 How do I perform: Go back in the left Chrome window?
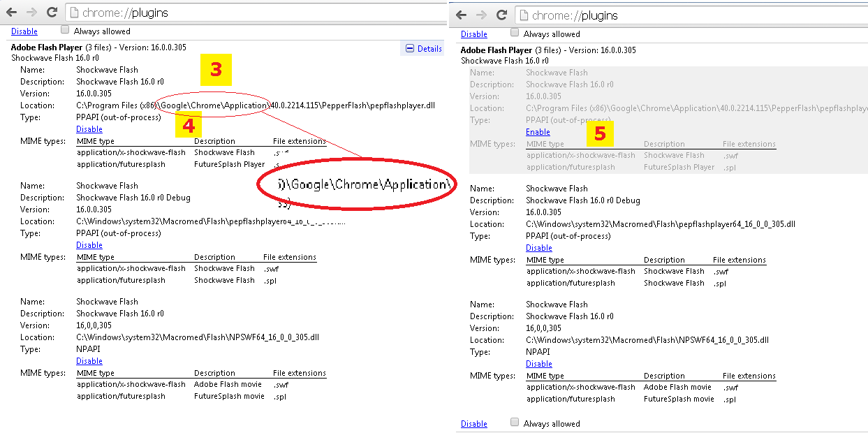[x=11, y=12]
